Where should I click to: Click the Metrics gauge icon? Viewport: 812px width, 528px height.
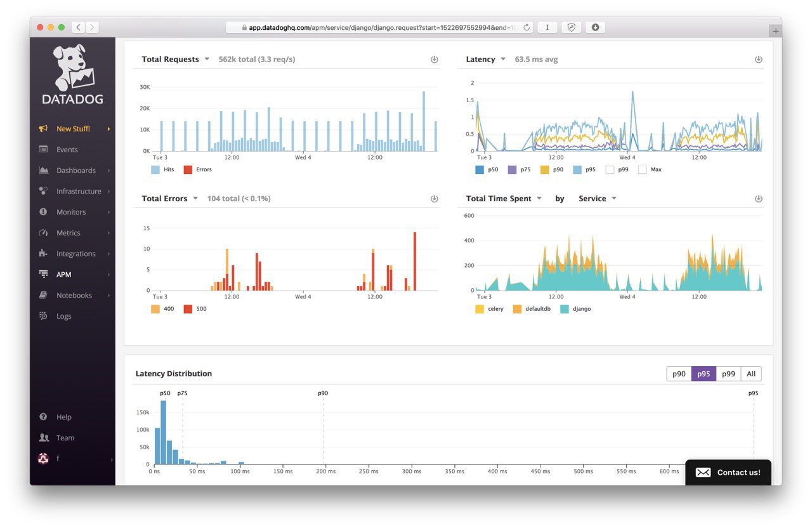tap(43, 233)
